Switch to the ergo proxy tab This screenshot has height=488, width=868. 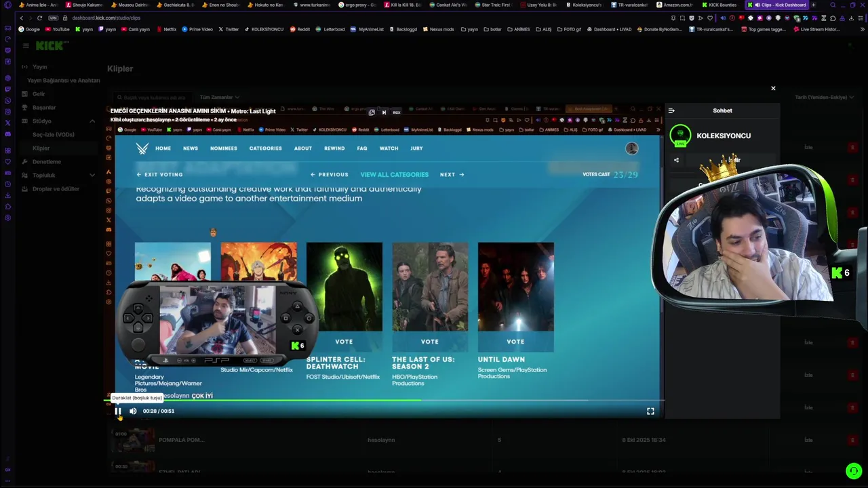(x=357, y=5)
